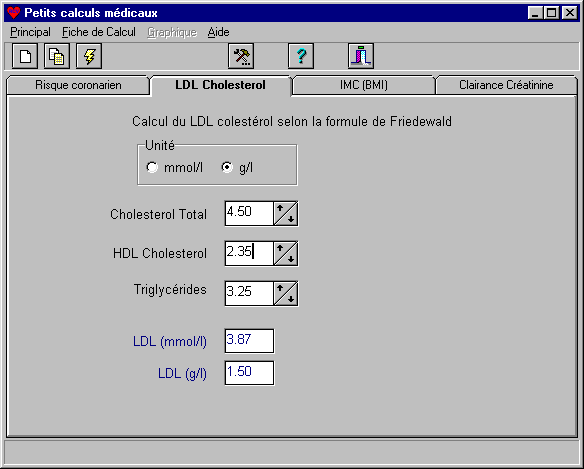Open the Clairance Créatinine tab

click(x=506, y=85)
